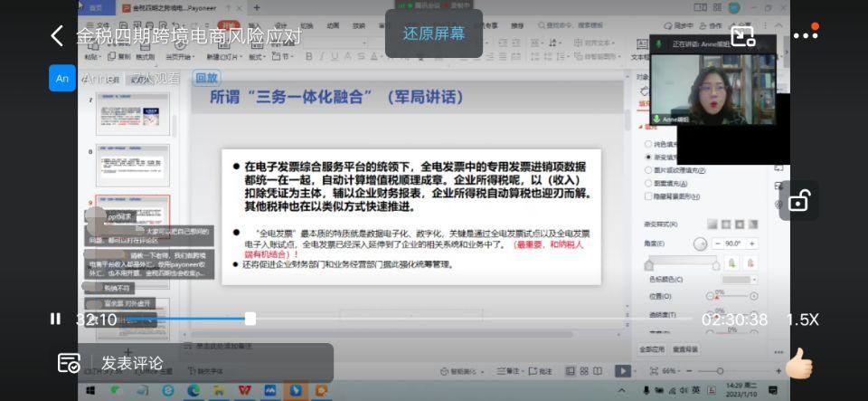868x401 pixels.
Task: Decrease the angle with minus stepper
Action: click(717, 243)
